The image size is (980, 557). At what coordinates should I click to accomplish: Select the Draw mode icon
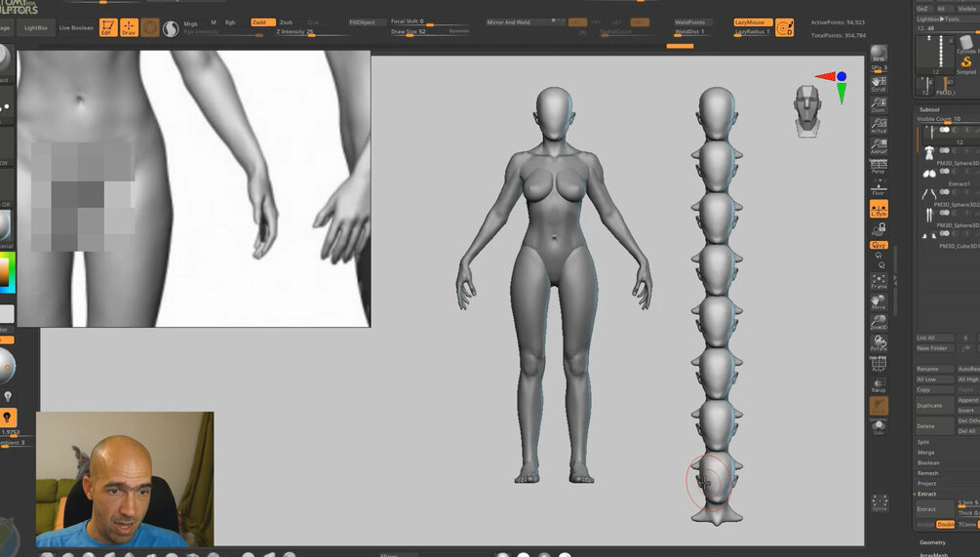[129, 27]
